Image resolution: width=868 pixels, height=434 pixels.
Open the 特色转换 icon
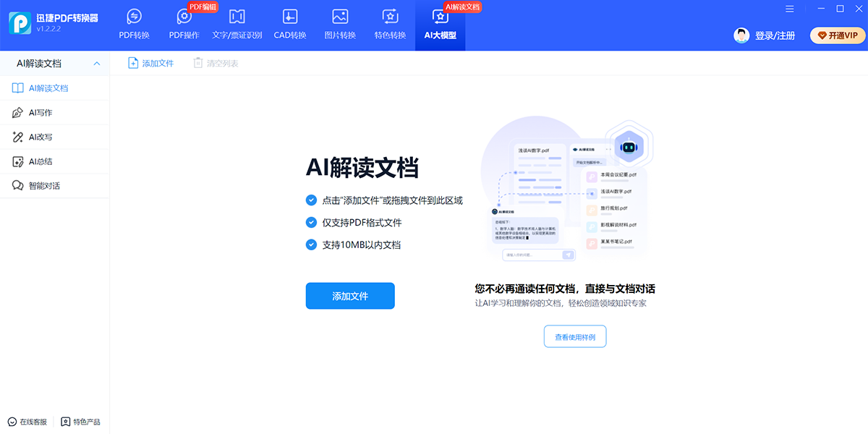tap(390, 17)
